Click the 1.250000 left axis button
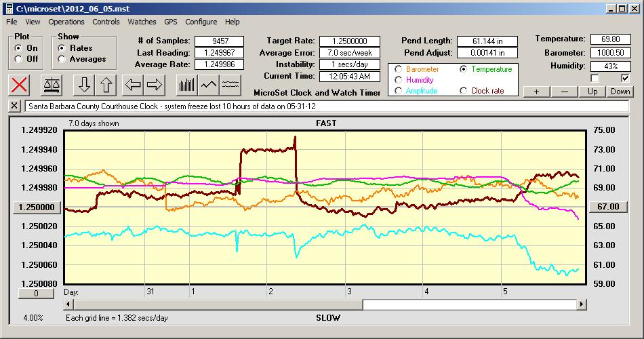This screenshot has height=339, width=644. pyautogui.click(x=37, y=207)
